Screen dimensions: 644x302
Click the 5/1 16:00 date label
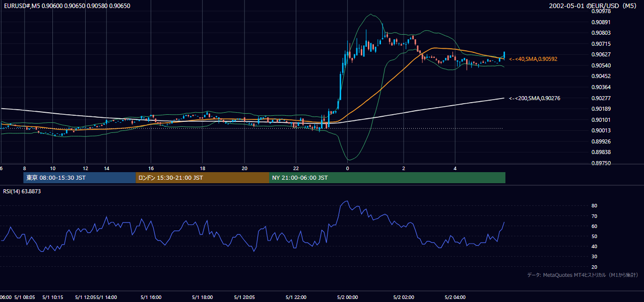[x=151, y=297]
